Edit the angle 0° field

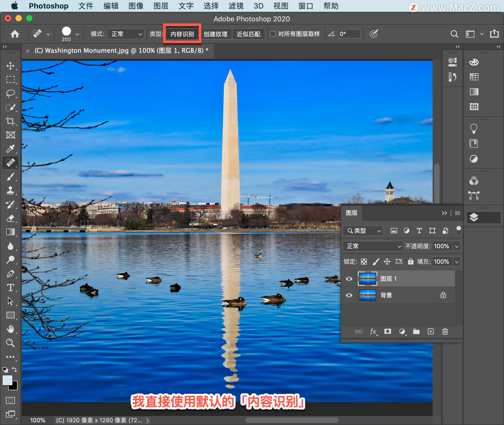(349, 34)
